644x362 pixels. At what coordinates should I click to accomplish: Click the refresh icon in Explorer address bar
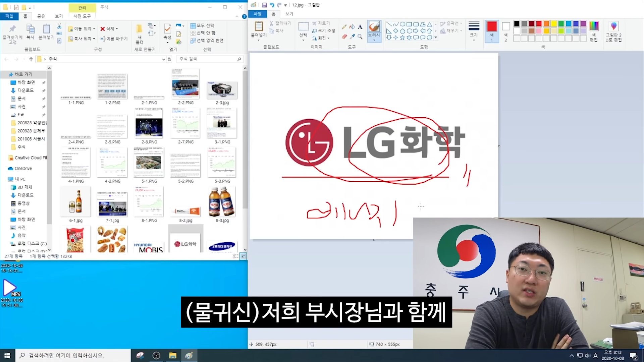pos(170,59)
